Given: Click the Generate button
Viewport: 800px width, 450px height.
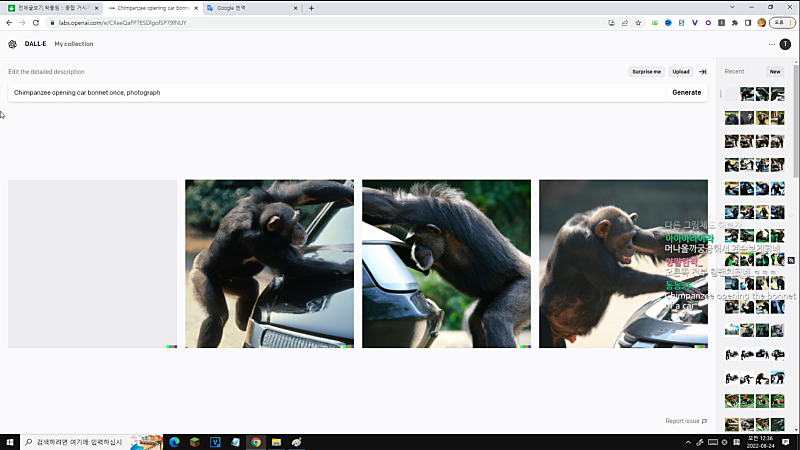Looking at the screenshot, I should [x=687, y=93].
